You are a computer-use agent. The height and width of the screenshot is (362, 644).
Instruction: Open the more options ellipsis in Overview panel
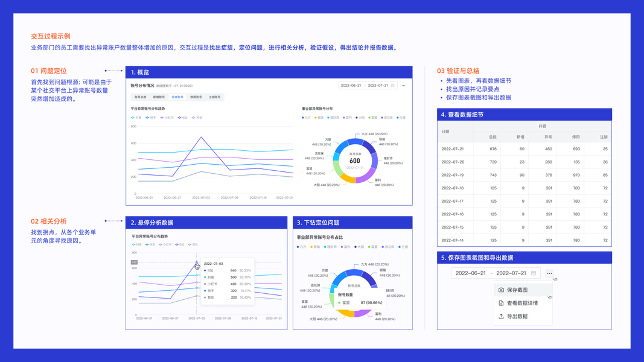pyautogui.click(x=403, y=85)
